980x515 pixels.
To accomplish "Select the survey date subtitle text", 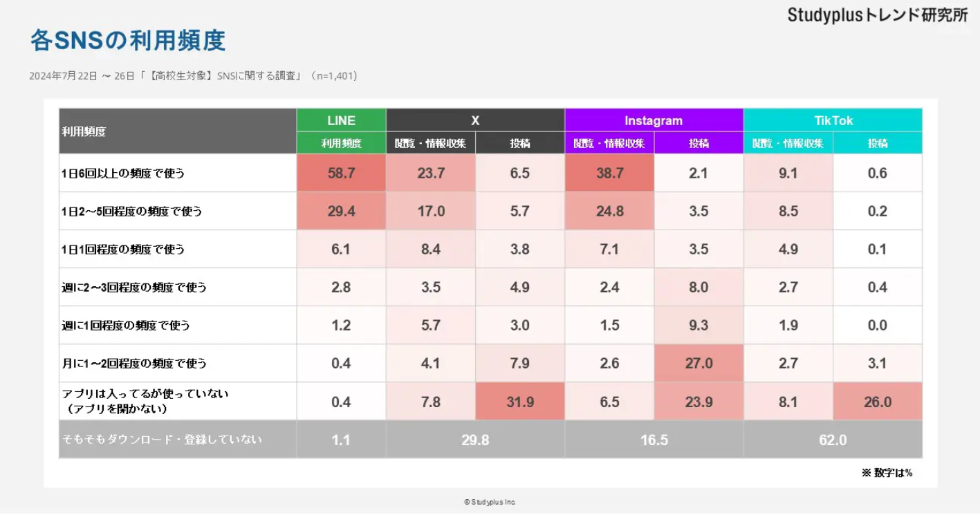I will 193,75.
